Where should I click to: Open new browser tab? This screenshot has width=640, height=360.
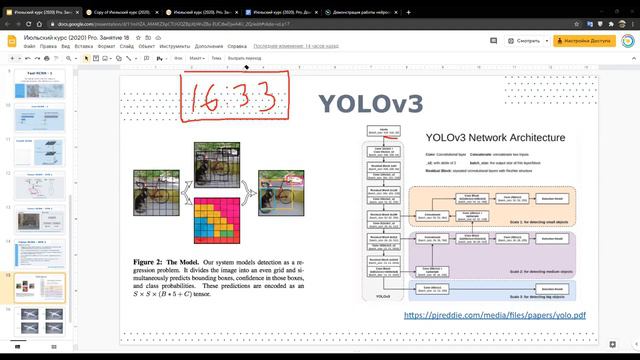click(x=408, y=12)
